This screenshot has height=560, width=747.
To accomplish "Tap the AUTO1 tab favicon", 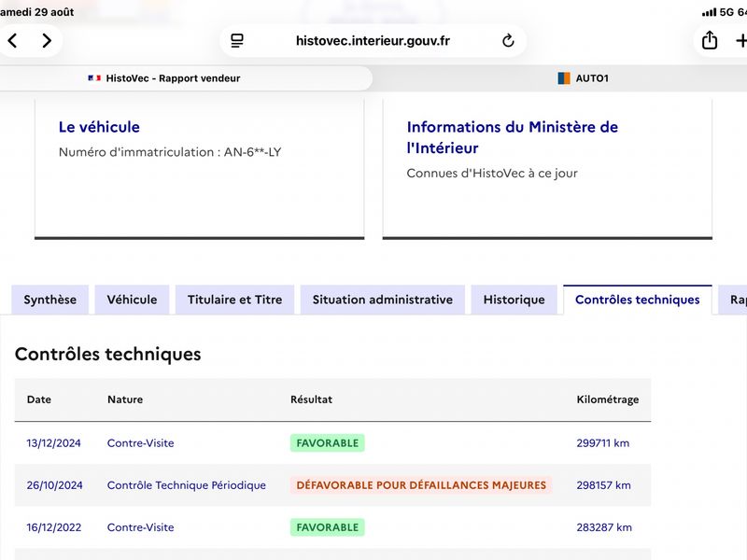I will 564,78.
